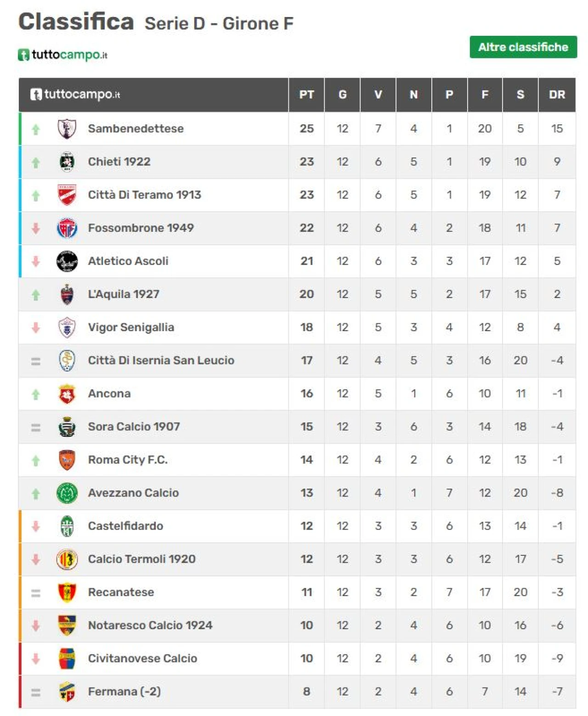Viewport: 588px width, 716px height.
Task: Click the Fossombrone 1949 team badge
Action: 67,228
